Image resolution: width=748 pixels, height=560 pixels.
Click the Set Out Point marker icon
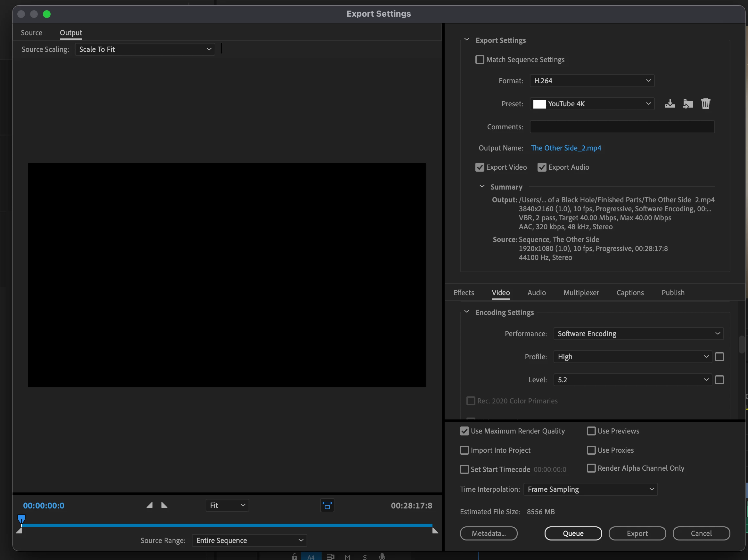(164, 505)
